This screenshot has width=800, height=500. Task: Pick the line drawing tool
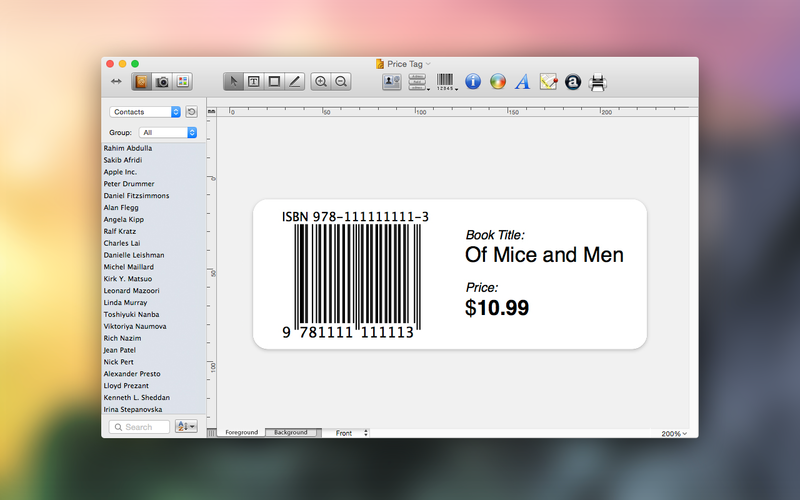tap(294, 82)
